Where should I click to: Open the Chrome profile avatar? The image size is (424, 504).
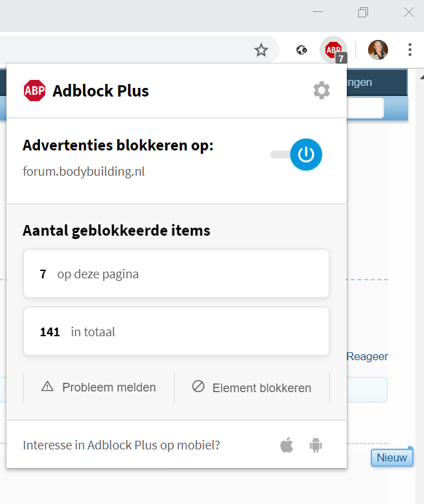coord(377,50)
